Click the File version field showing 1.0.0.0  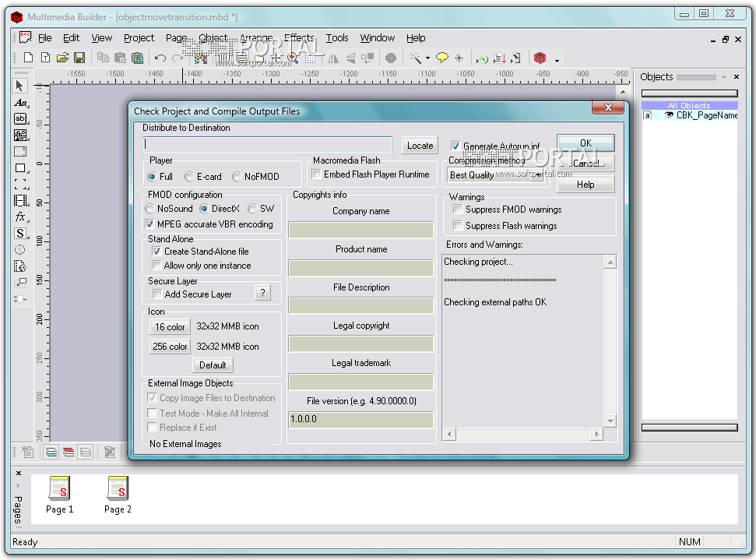361,419
